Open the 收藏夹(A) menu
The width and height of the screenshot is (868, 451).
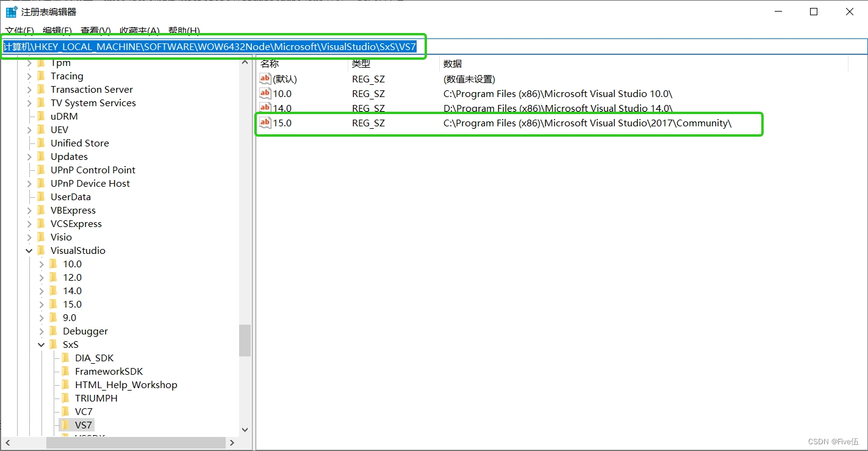coord(140,31)
